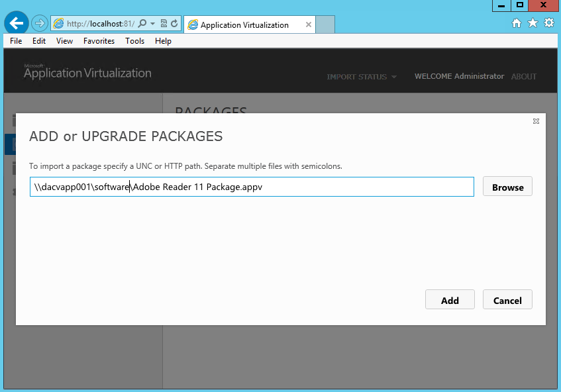
Task: Open the Tools menu
Action: (135, 41)
